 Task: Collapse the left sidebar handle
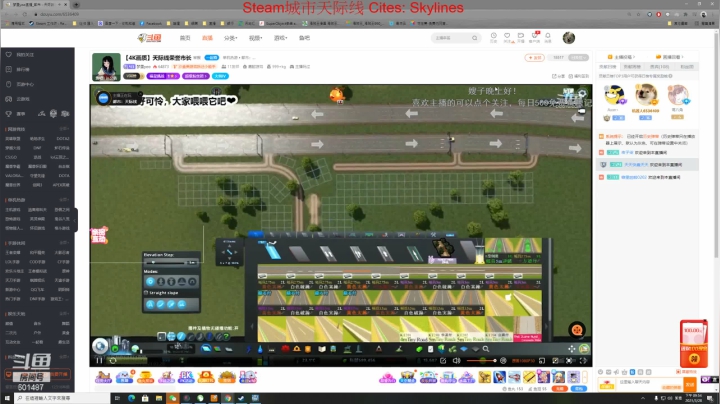76,219
